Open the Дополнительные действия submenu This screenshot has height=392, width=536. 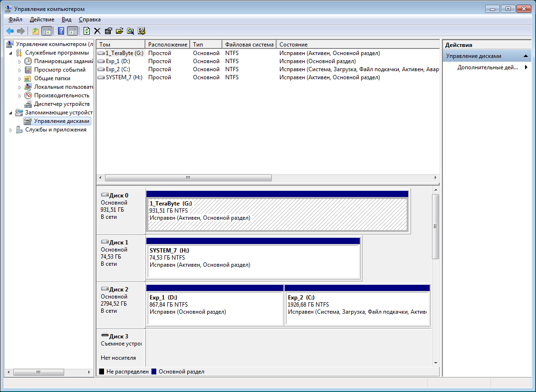487,67
